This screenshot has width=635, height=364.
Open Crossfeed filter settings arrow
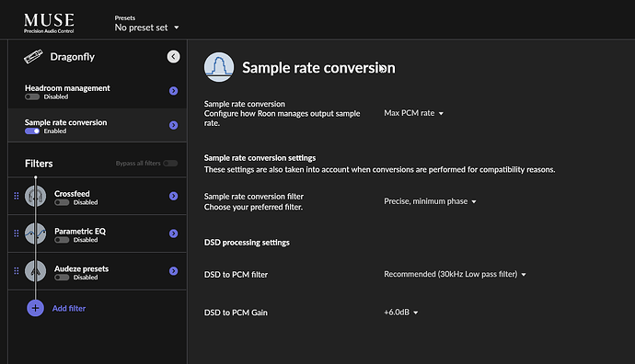click(x=173, y=196)
